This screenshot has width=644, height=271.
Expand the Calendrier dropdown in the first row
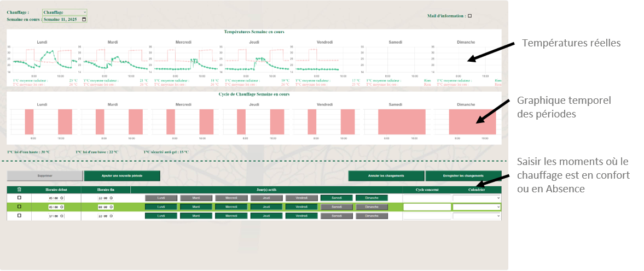point(477,198)
